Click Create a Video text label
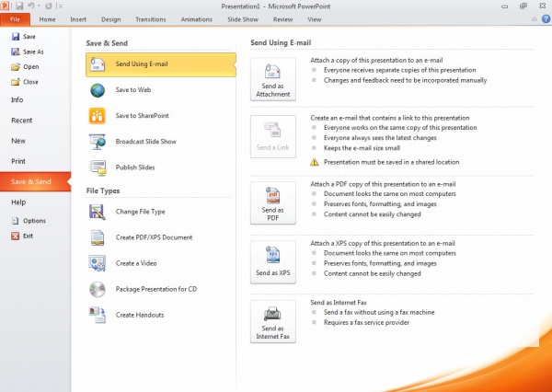The width and height of the screenshot is (552, 392). point(136,263)
